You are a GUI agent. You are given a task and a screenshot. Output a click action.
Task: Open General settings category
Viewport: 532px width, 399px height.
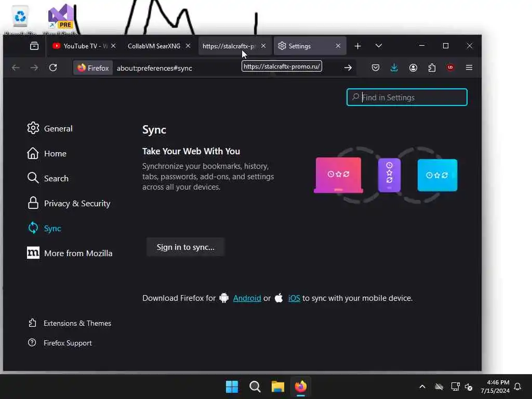coord(50,128)
